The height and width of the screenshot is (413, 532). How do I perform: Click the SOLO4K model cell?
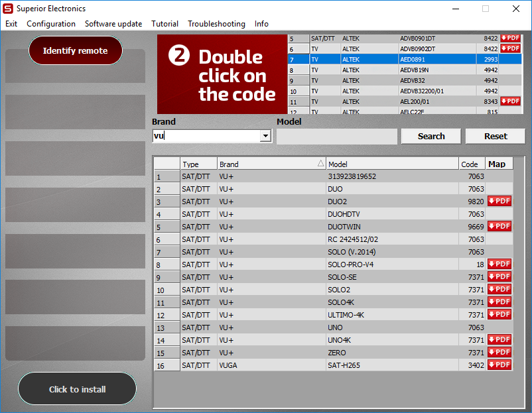point(392,302)
